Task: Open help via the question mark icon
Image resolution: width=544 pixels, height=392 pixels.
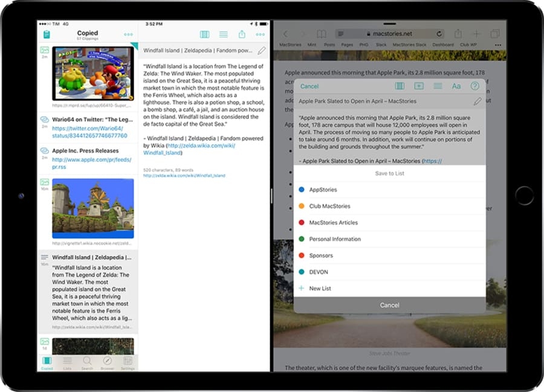Action: [x=475, y=86]
